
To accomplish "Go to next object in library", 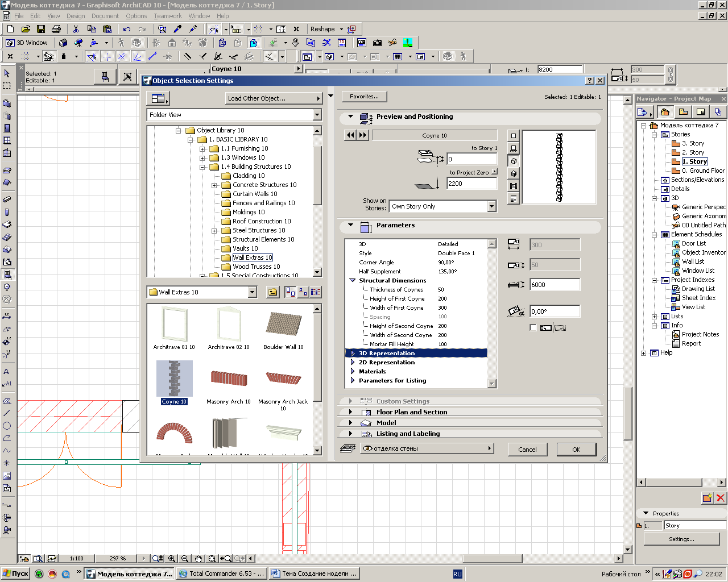I will [x=363, y=135].
